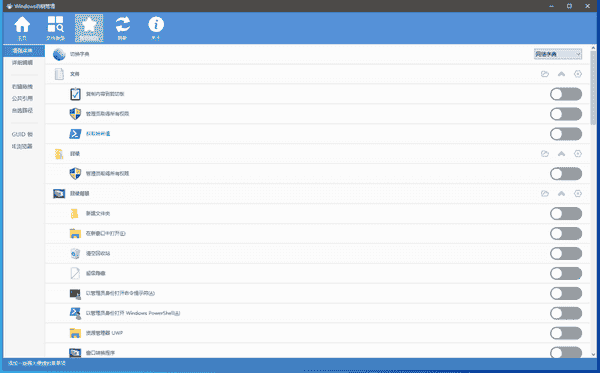This screenshot has height=373, width=600.
Task: Open the home (house) toolbar page
Action: click(x=22, y=28)
